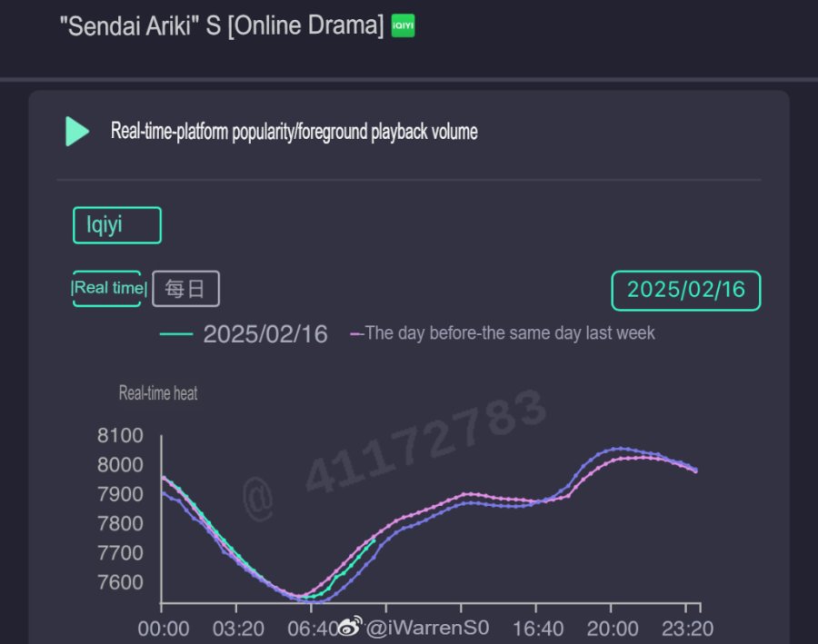Select the Iqiyi platform tab
Image resolution: width=818 pixels, height=644 pixels.
[x=116, y=225]
